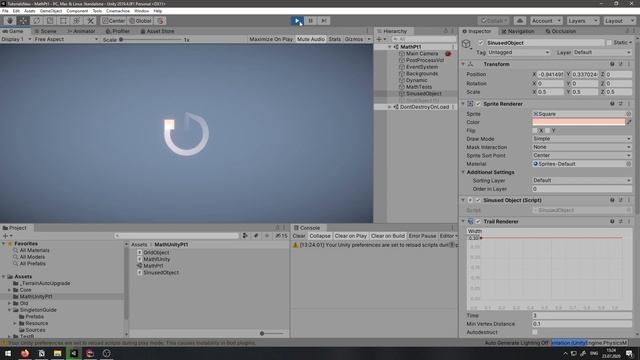Click the Hierarchy create plus button
The height and width of the screenshot is (360, 640).
[381, 39]
